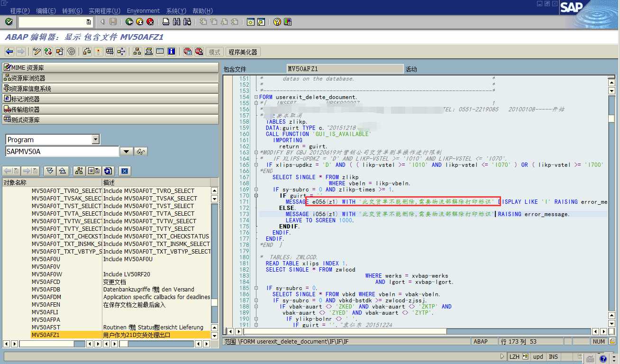Click Expand All Nodes icon in object tree toolbar

click(50, 171)
